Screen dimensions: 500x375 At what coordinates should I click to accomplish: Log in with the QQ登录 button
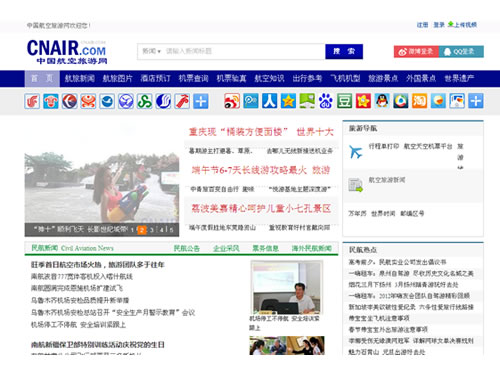tap(461, 52)
